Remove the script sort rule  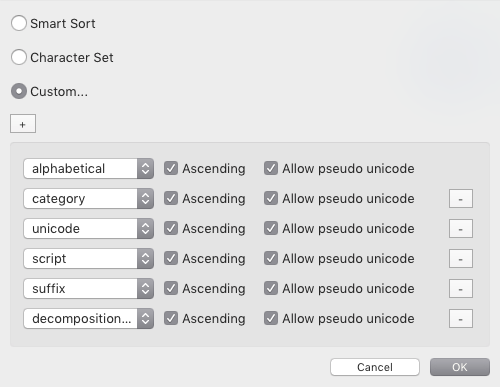tap(461, 259)
